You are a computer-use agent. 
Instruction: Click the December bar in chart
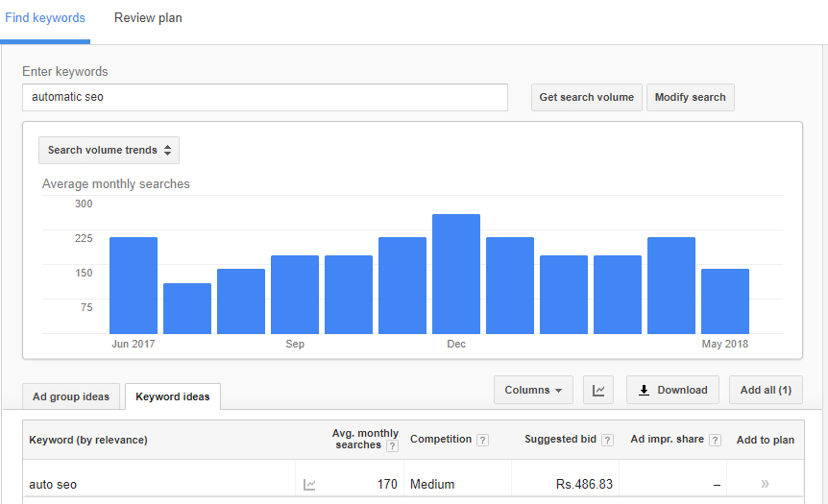[456, 274]
